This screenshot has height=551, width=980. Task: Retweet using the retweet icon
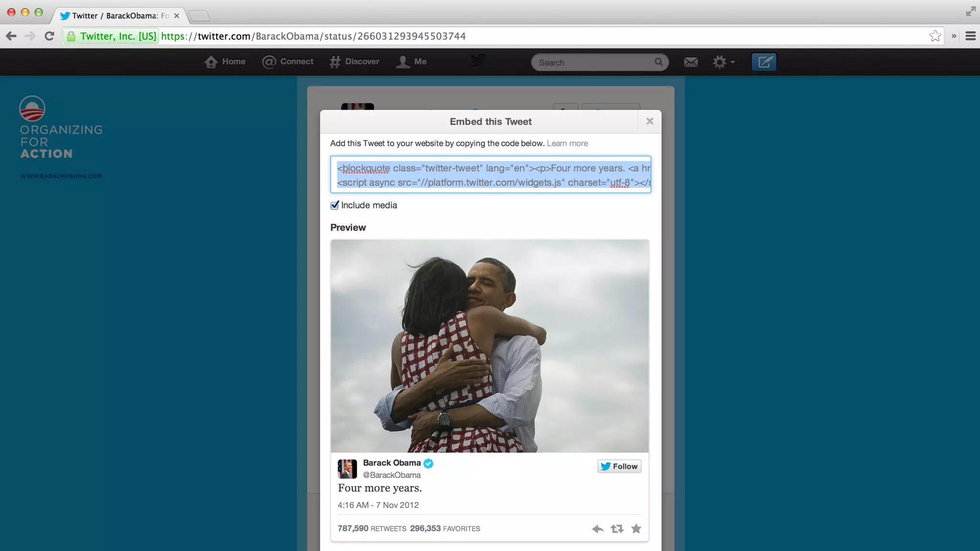coord(617,529)
